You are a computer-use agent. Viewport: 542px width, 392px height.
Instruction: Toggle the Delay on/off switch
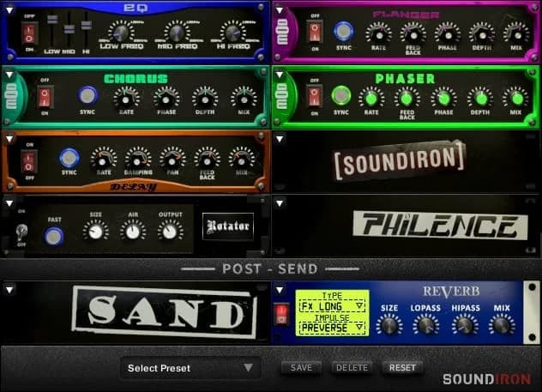28,160
